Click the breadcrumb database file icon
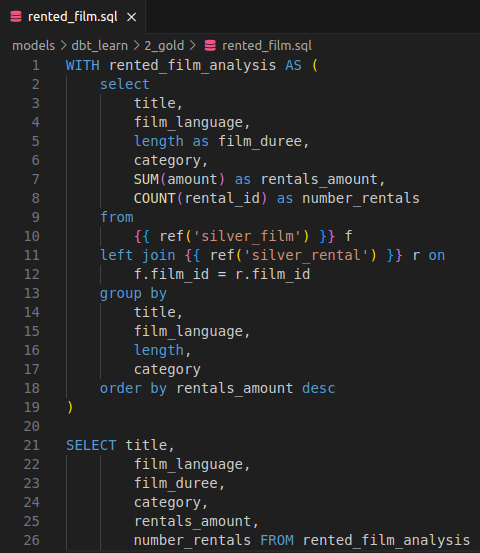 point(210,45)
